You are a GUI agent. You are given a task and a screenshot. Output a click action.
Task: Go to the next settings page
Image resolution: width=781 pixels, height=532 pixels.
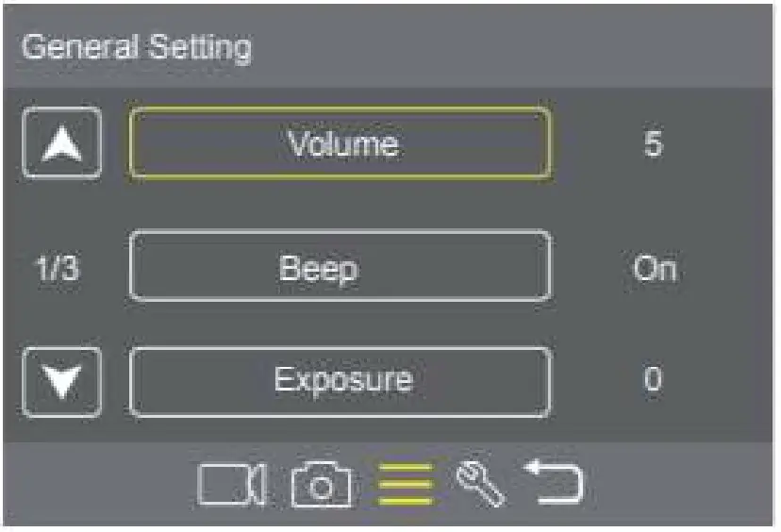point(62,382)
